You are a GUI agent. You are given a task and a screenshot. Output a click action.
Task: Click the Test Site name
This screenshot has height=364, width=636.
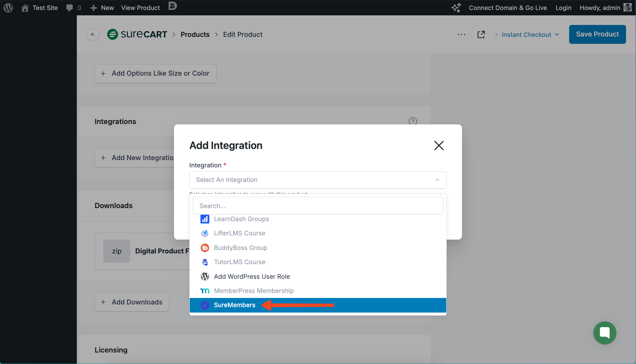pyautogui.click(x=45, y=8)
